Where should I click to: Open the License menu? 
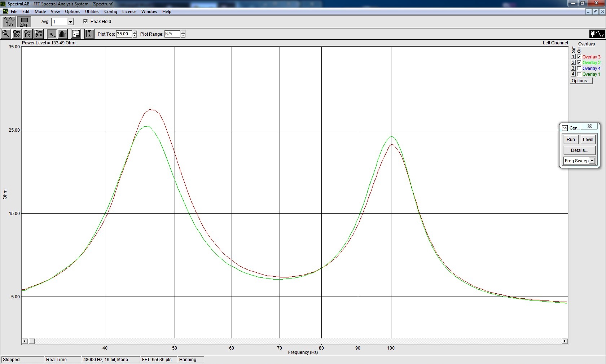tap(129, 12)
